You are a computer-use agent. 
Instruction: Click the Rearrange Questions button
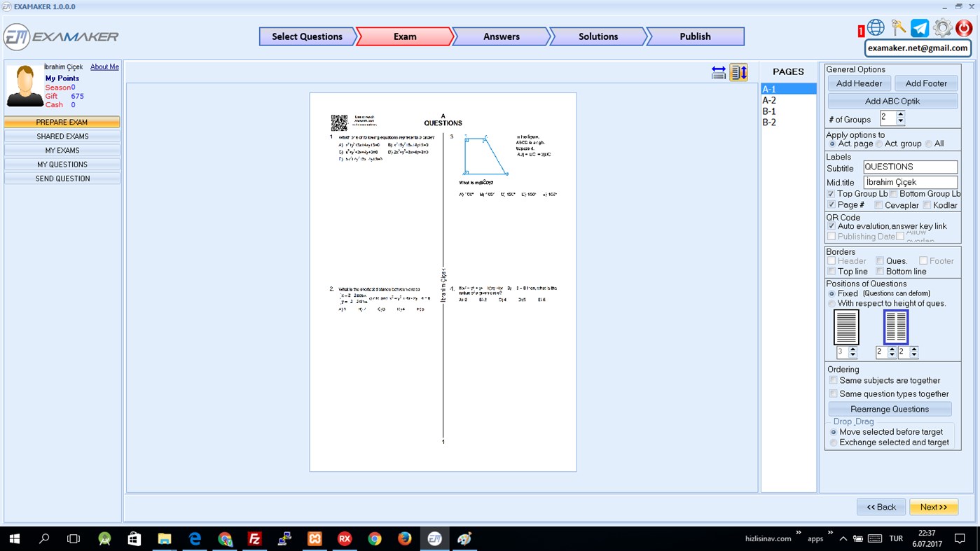890,408
